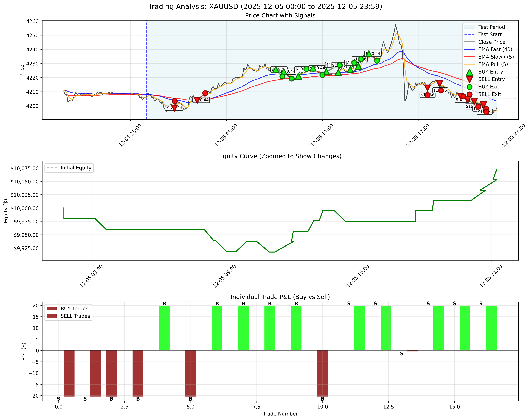Image resolution: width=530 pixels, height=420 pixels.
Task: Click the red SELL exit circle labeled "$-0.44"
Action: [x=463, y=96]
